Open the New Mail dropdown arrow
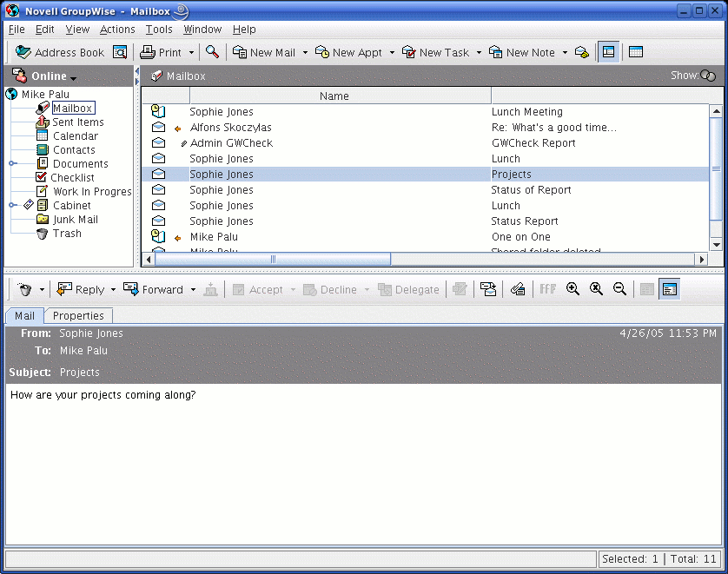This screenshot has height=574, width=728. 304,52
